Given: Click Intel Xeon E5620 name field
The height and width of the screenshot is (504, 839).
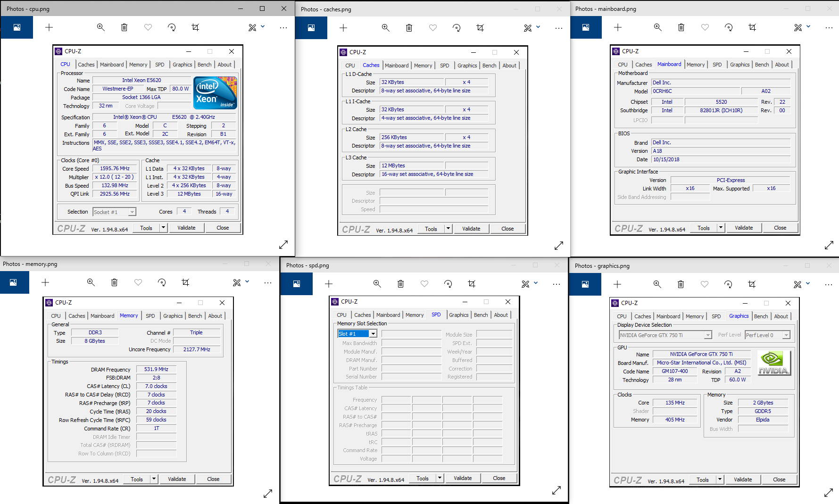Looking at the screenshot, I should (x=141, y=80).
